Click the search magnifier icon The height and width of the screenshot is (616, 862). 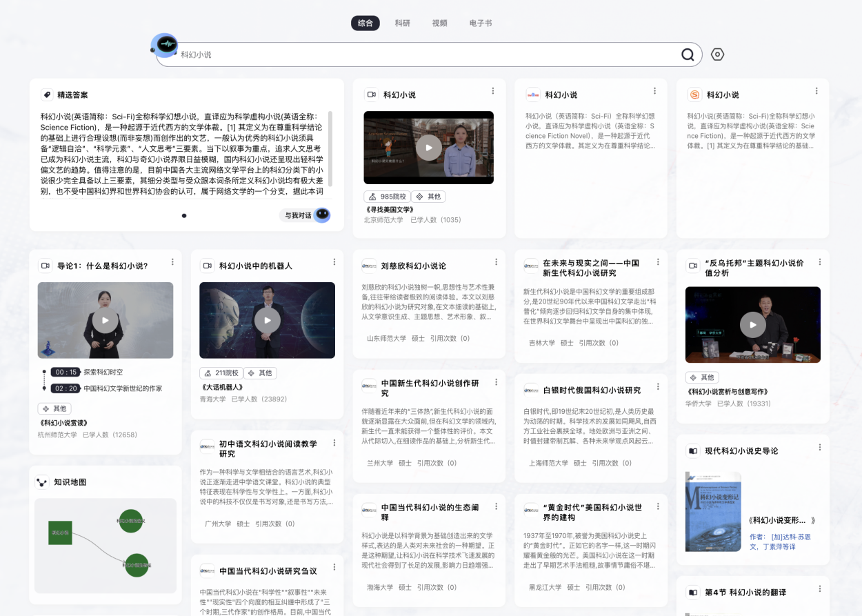(x=688, y=55)
